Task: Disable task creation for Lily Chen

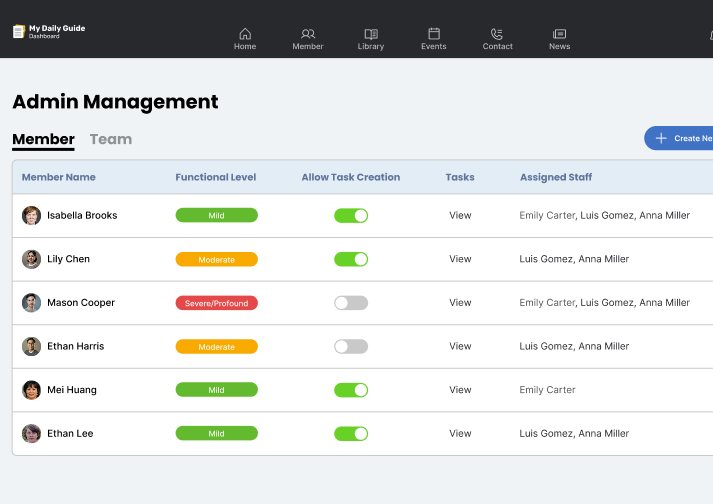Action: (x=351, y=259)
